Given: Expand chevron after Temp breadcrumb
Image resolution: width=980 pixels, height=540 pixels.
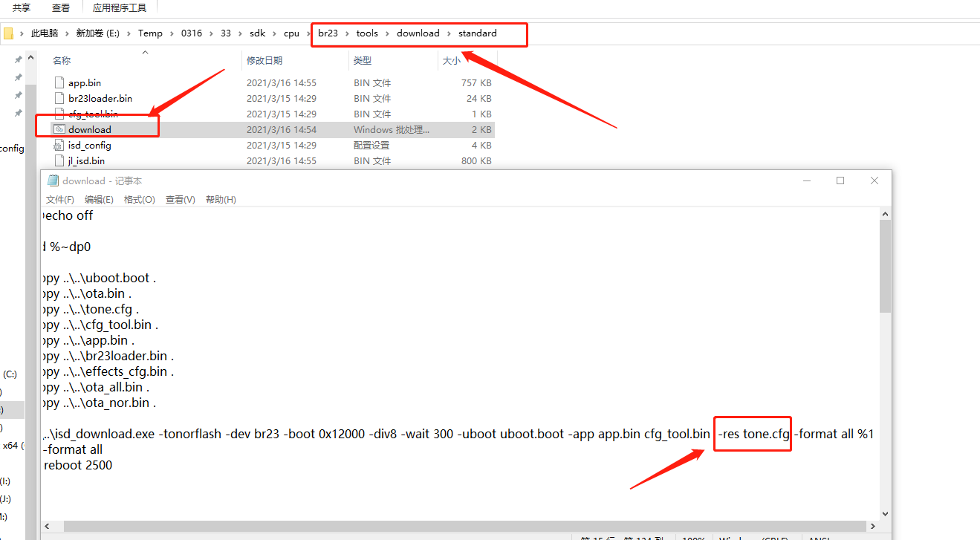Looking at the screenshot, I should click(x=172, y=33).
